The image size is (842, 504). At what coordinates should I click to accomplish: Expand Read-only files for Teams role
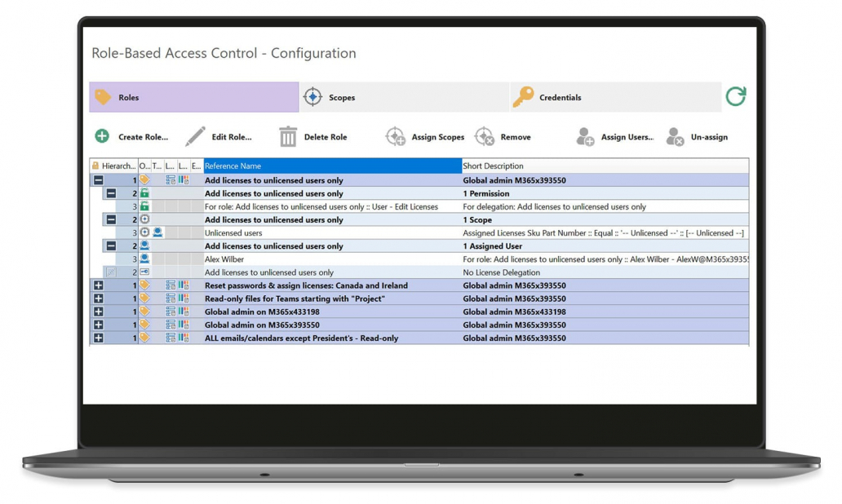[x=98, y=298]
